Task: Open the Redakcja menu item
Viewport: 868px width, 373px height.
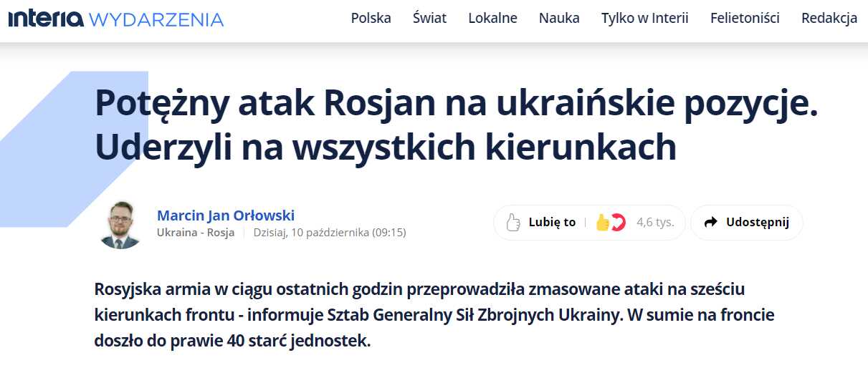Action: [x=829, y=19]
